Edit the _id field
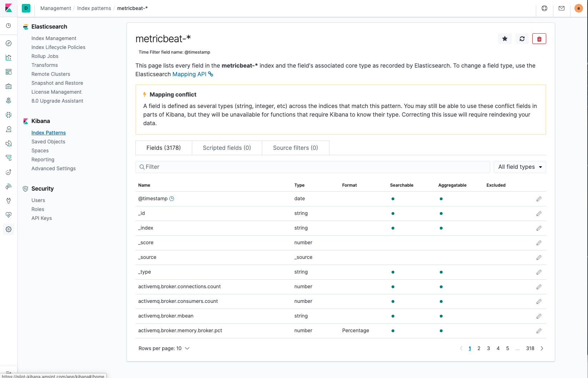 [539, 213]
